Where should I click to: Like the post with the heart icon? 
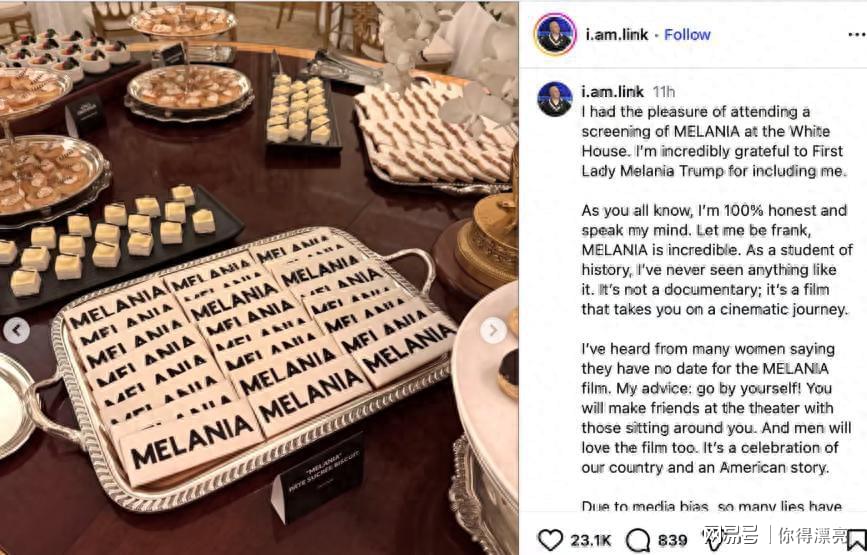click(550, 540)
